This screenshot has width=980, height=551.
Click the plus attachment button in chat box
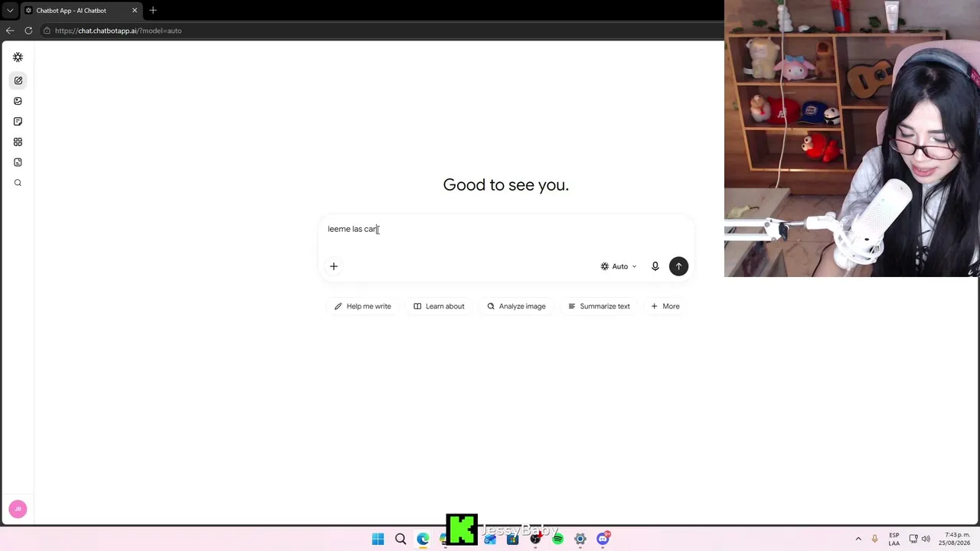coord(334,266)
